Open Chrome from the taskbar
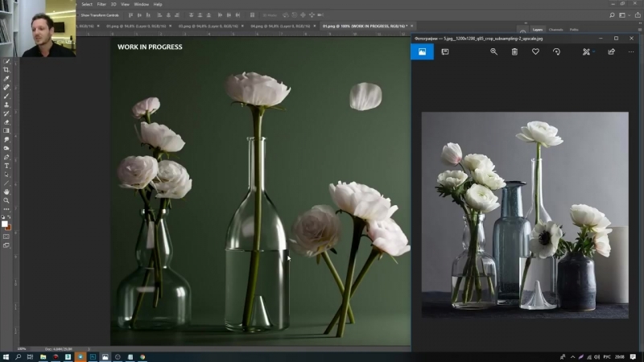Screen dimensions: 644x362 pos(142,356)
